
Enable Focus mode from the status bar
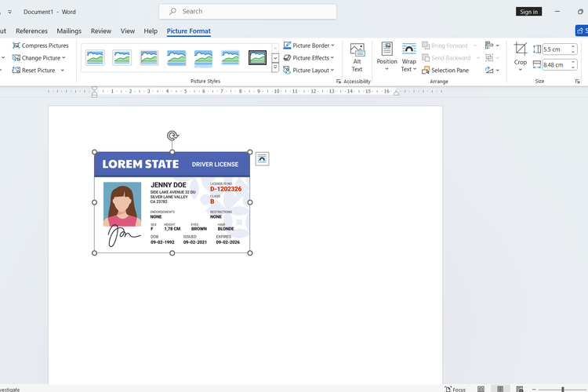pyautogui.click(x=456, y=389)
